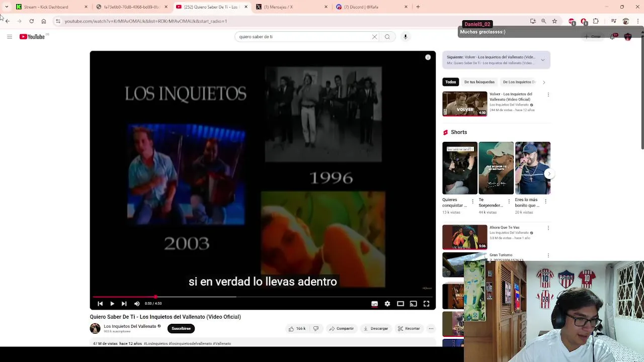Reload the page
The width and height of the screenshot is (644, 362).
pos(31,21)
